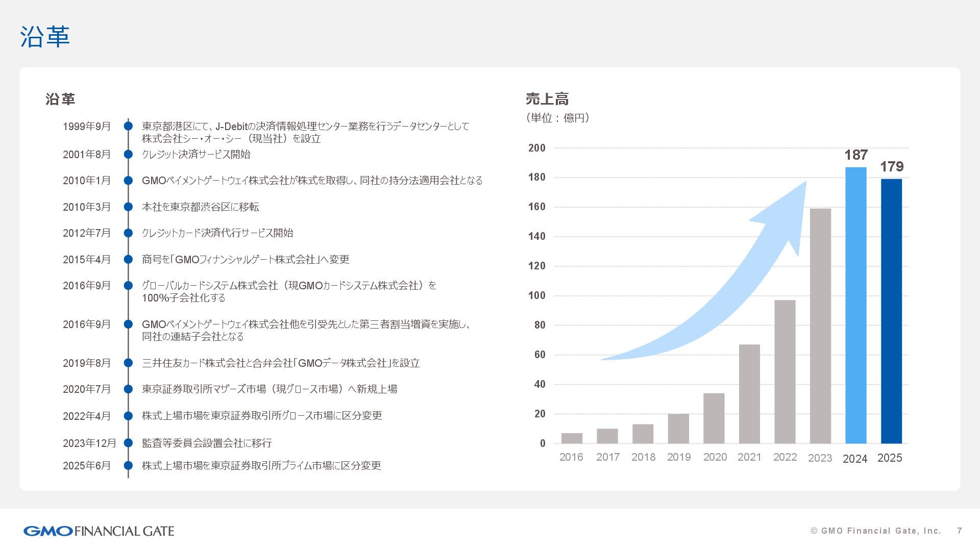Click the 2024 x-axis year label
This screenshot has height=551, width=980.
(x=855, y=459)
